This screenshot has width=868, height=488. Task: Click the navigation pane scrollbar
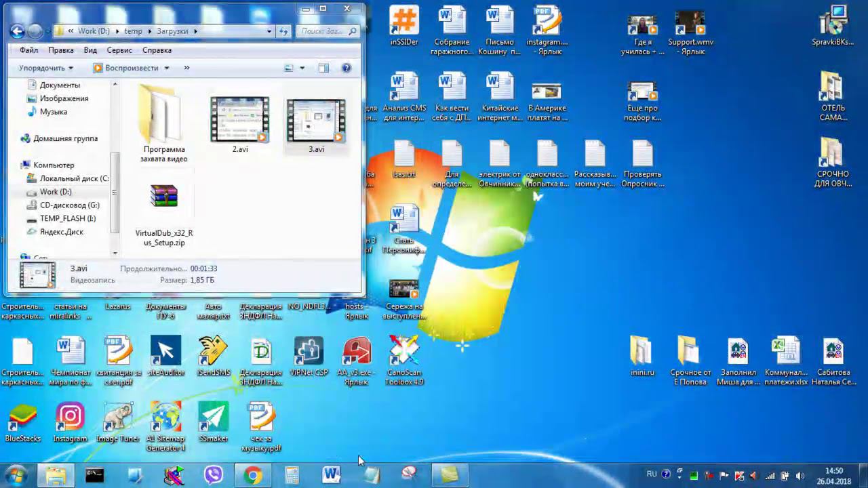coord(115,192)
